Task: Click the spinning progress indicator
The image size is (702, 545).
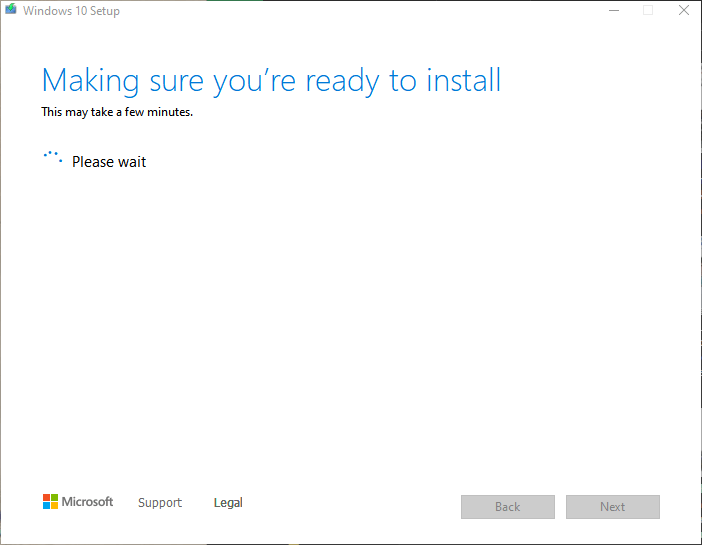Action: (53, 157)
